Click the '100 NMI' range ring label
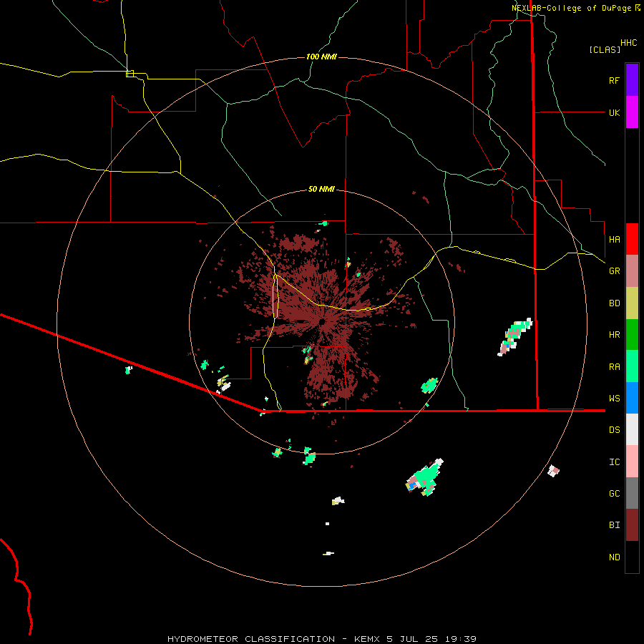This screenshot has width=644, height=644. click(321, 57)
